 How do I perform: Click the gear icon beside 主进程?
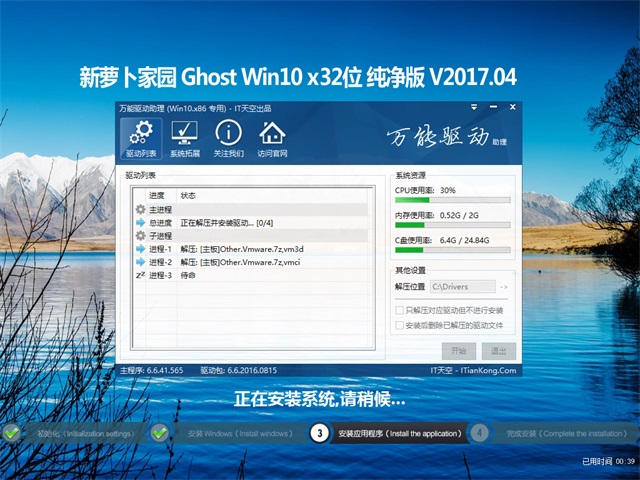click(140, 209)
